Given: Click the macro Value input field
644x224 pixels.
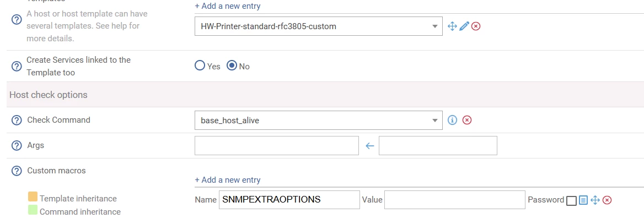Looking at the screenshot, I should click(x=454, y=200).
